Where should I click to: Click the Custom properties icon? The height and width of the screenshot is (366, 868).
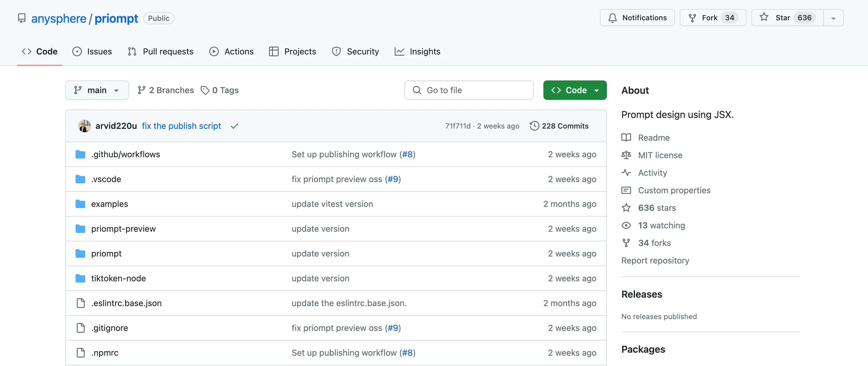point(626,190)
